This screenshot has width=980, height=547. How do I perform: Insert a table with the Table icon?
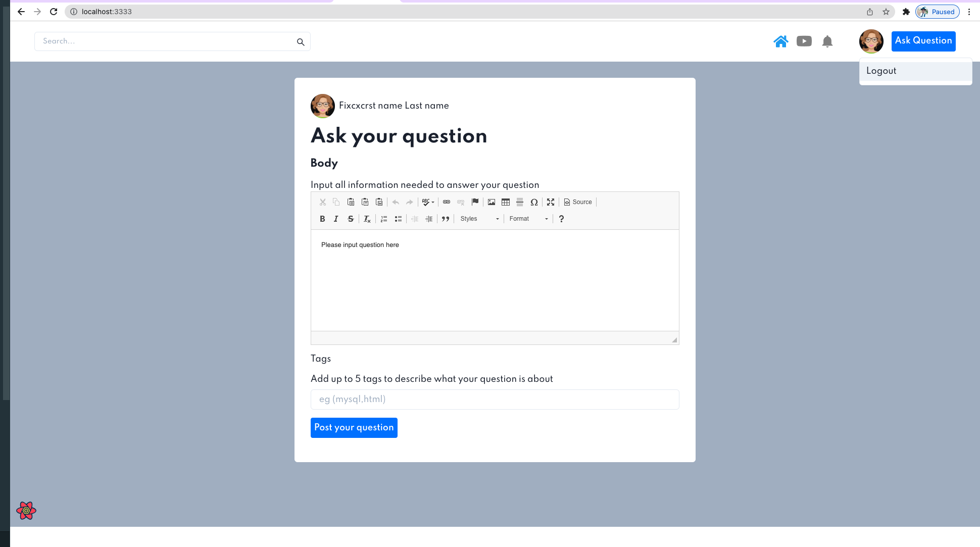click(x=506, y=202)
